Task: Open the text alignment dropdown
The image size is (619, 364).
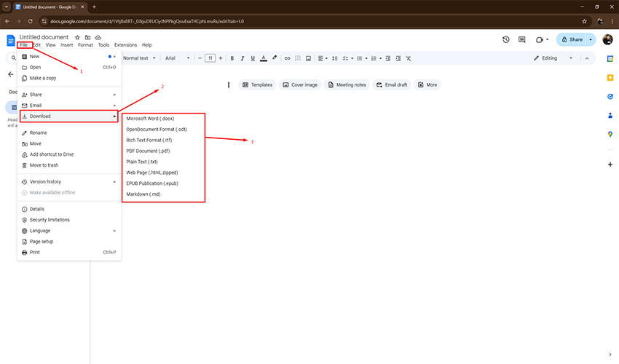Action: pyautogui.click(x=323, y=58)
